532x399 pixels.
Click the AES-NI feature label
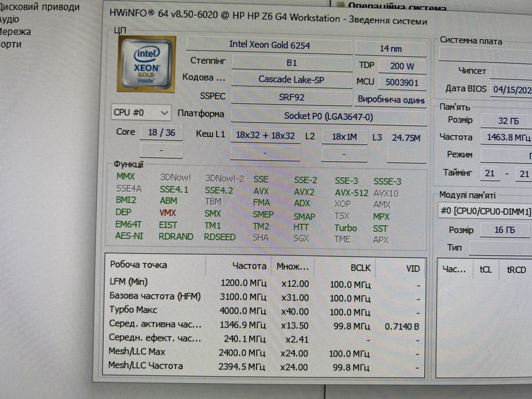(129, 236)
